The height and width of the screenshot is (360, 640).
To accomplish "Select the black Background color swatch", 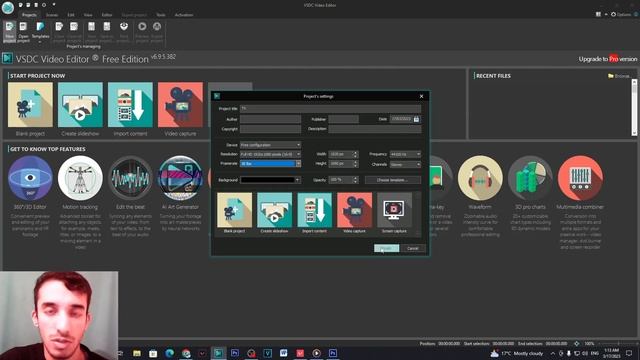I will [x=267, y=180].
